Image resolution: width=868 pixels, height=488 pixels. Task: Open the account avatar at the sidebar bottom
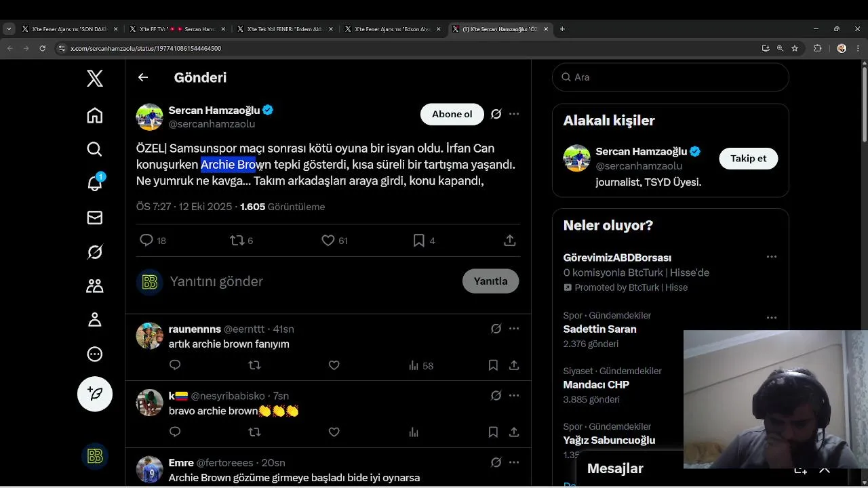[x=95, y=457]
